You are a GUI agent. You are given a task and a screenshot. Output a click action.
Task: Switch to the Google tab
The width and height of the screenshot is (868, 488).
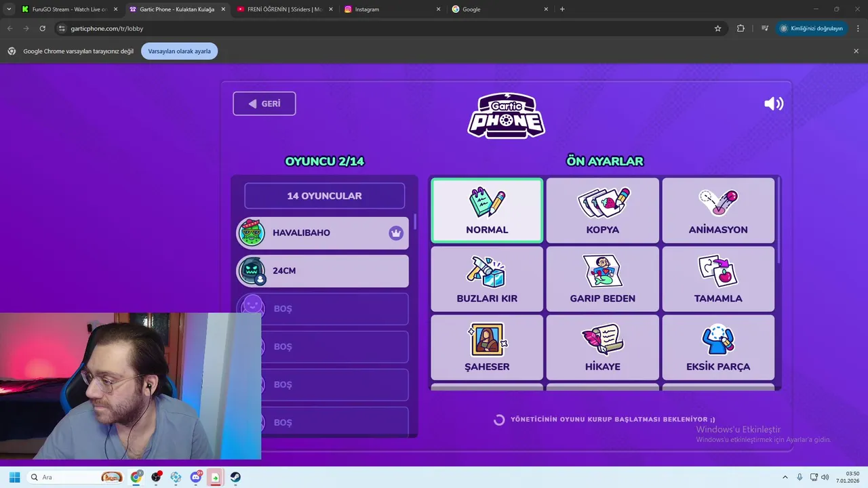pos(499,9)
